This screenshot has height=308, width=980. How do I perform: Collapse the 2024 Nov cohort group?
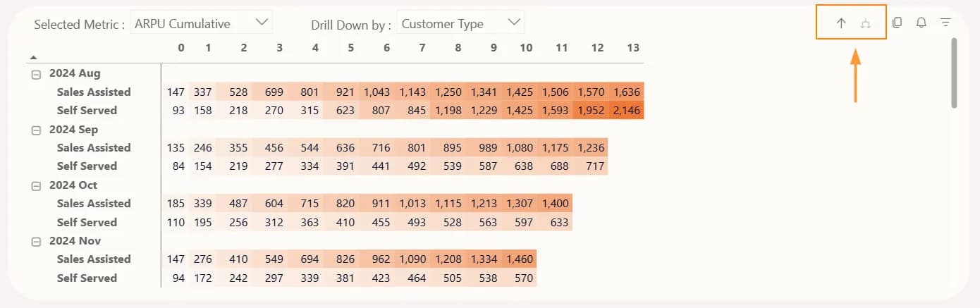click(36, 241)
